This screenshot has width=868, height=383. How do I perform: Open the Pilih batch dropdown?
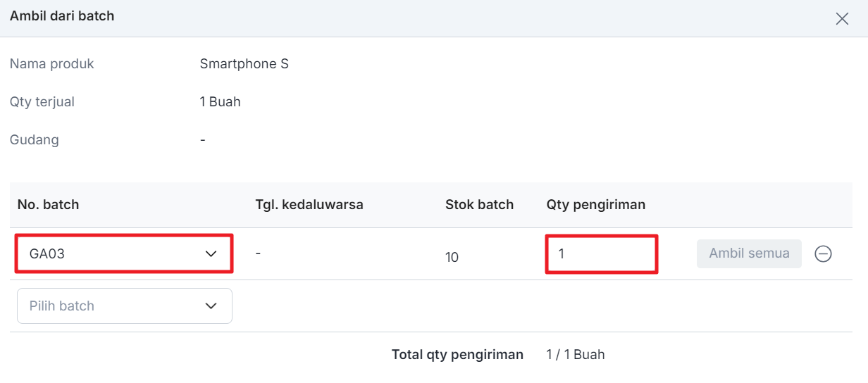pyautogui.click(x=125, y=306)
